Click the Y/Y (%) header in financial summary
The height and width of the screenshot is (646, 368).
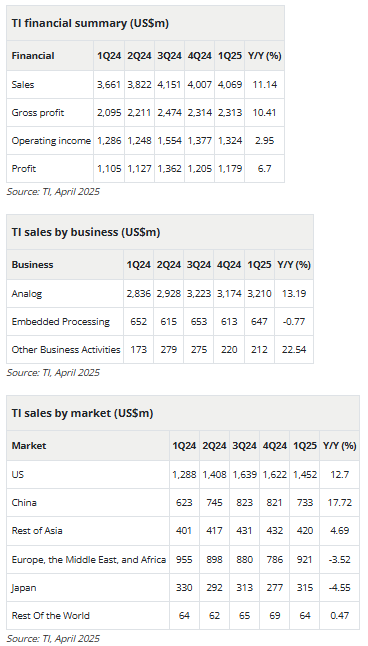(265, 56)
